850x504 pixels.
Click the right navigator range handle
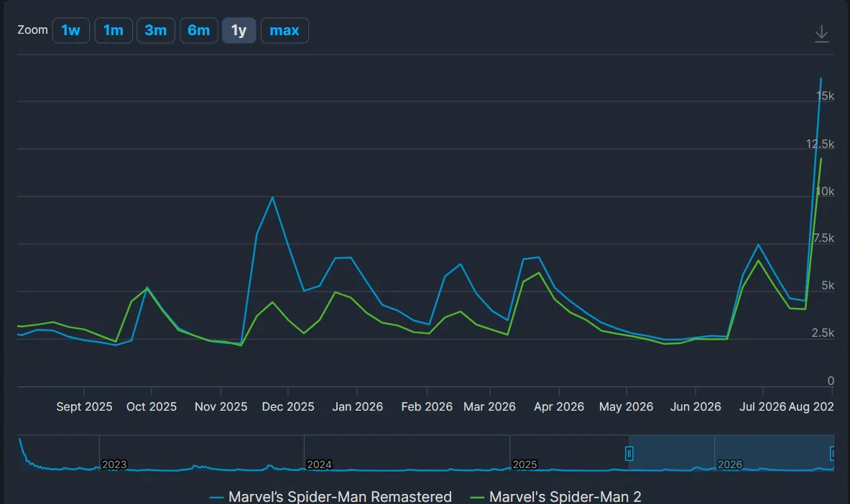pos(833,453)
